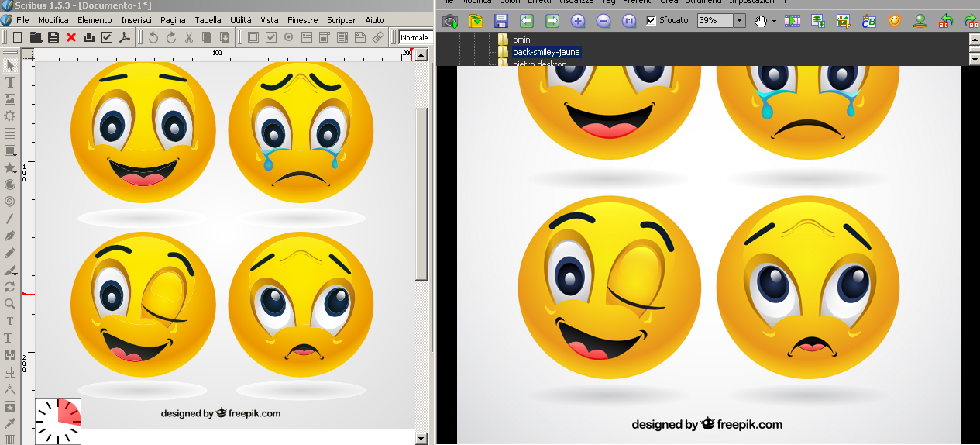Screen dimensions: 980x445
Task: Zoom out with minus icon in viewer
Action: 603,21
